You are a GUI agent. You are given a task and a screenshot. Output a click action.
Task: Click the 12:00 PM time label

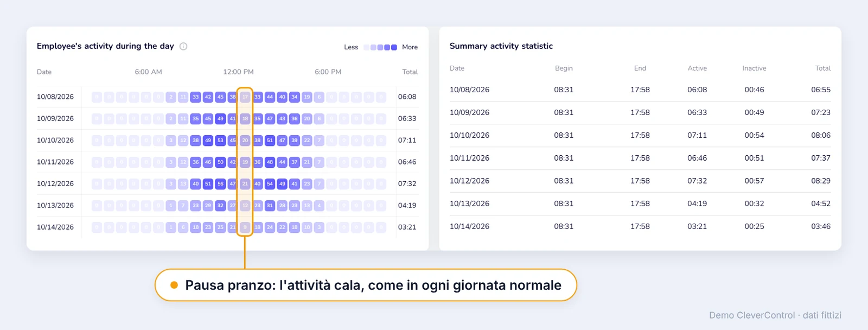(x=238, y=72)
